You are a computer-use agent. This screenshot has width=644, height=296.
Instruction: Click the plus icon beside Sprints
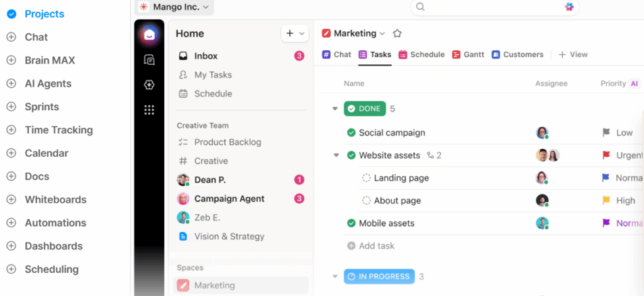click(x=11, y=107)
